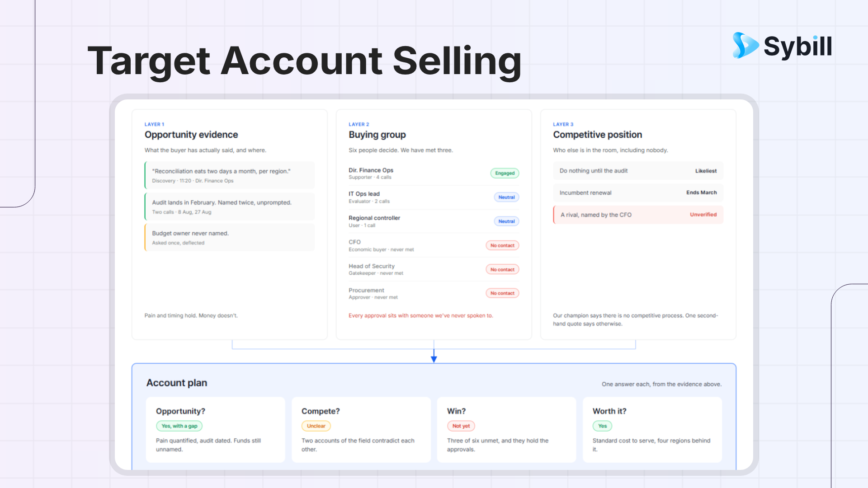
Task: Click the "Yes" badge under Worth it?
Action: (602, 426)
